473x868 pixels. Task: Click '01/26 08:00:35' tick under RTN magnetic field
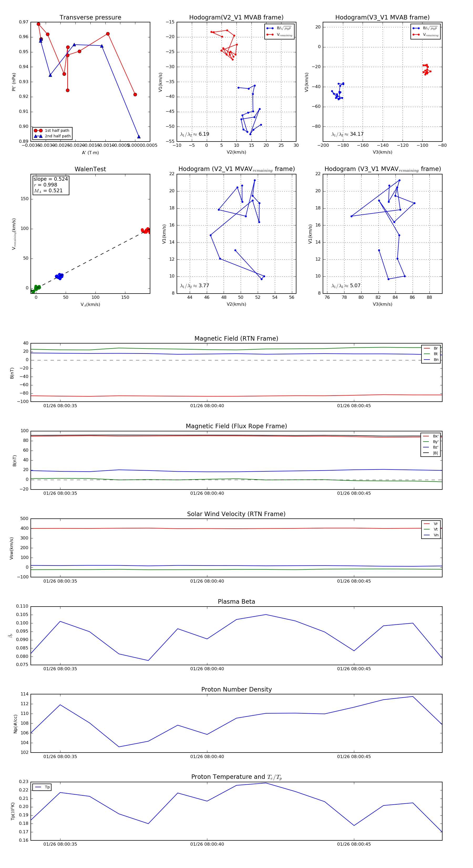click(60, 406)
